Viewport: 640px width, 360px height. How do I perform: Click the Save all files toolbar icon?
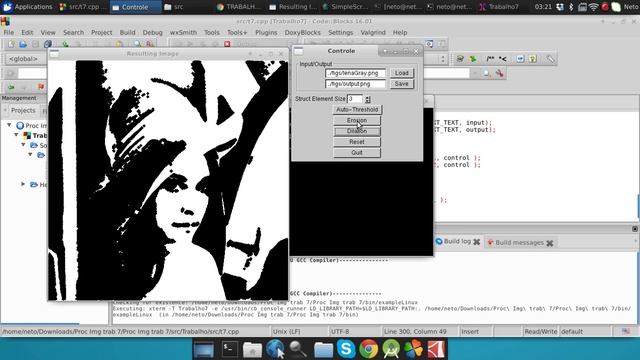[x=48, y=44]
